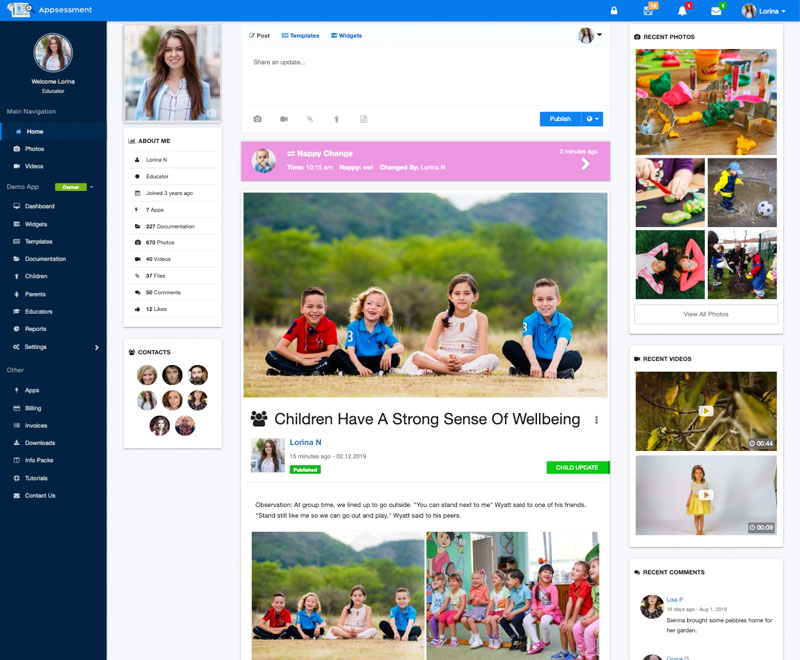Open the post options three-dot menu

point(596,420)
